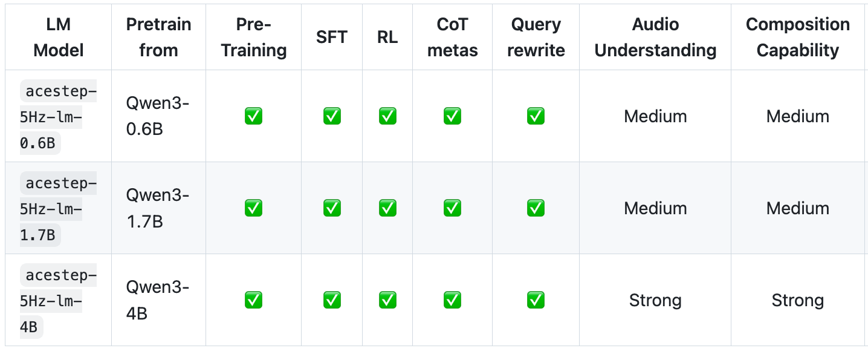868x351 pixels.
Task: Select the acestep-5Hz-lm-1.7B code label
Action: [x=58, y=209]
